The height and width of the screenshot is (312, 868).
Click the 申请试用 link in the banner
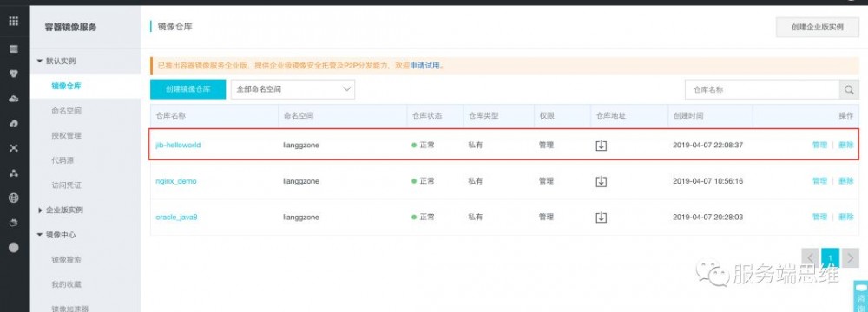[x=426, y=65]
